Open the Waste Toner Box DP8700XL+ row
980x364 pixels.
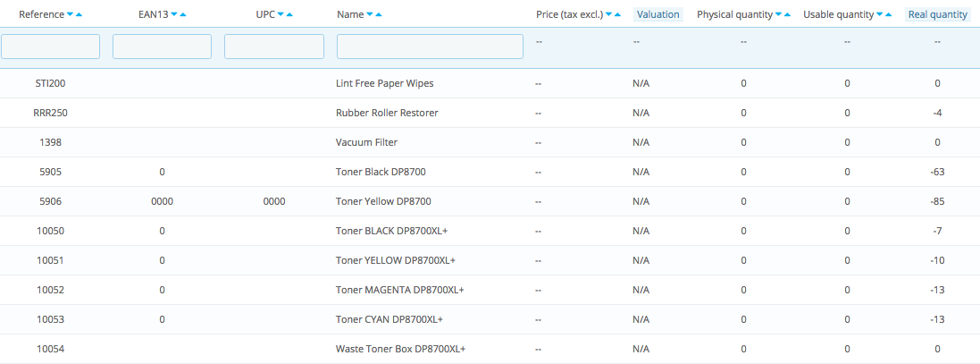point(490,349)
